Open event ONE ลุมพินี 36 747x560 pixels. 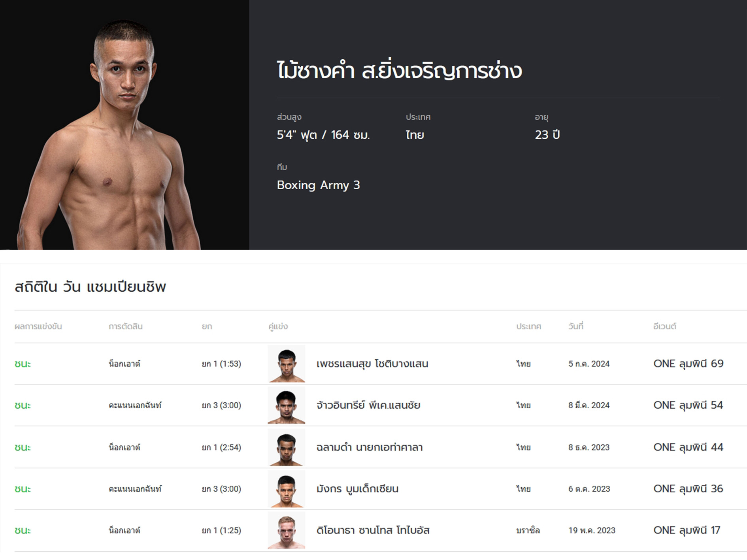pos(689,489)
